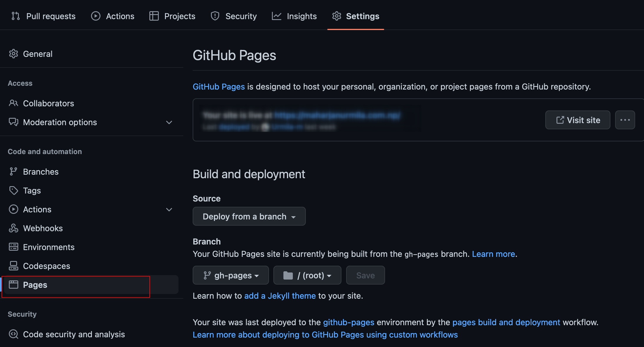
Task: Click the Environments server icon
Action: [14, 247]
